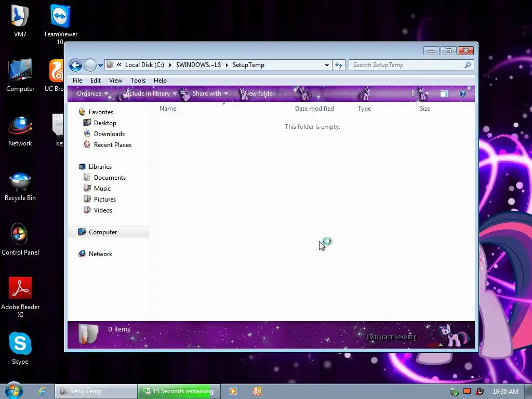
Task: Select the Control Panel desktop icon
Action: point(20,239)
